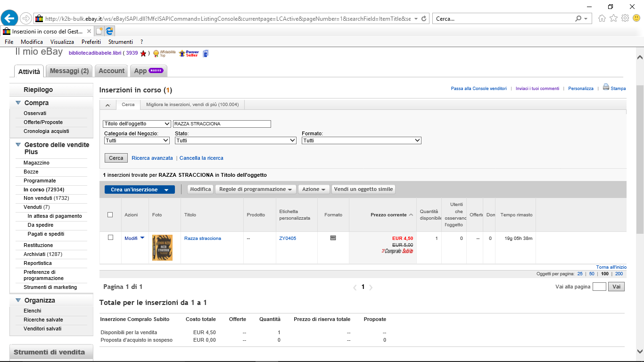Click custom label ZY0405 link
The height and width of the screenshot is (362, 644).
pos(288,239)
